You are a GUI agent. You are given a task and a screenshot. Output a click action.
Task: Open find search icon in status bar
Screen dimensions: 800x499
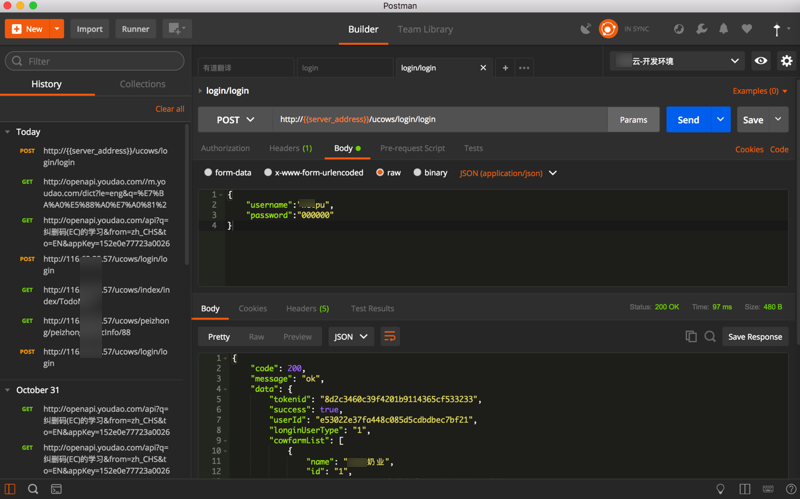coord(33,489)
